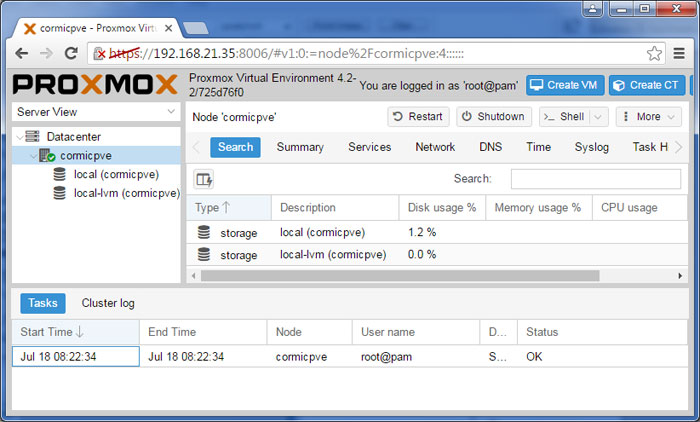Click local storage disk icon in tree
Image resolution: width=700 pixels, height=422 pixels.
coord(59,174)
